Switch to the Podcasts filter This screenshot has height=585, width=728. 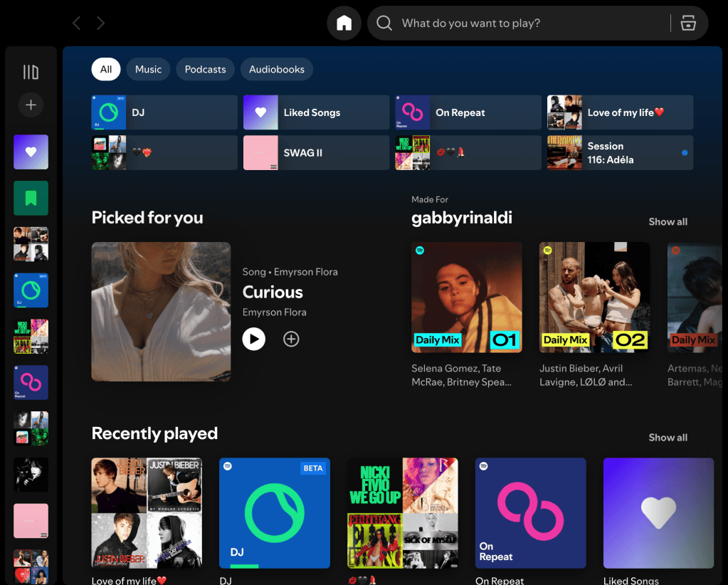pos(205,69)
